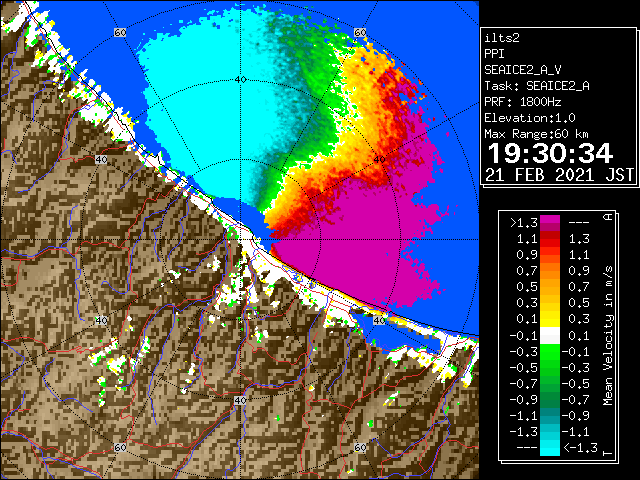Click the '>1.3' legend label
The height and width of the screenshot is (480, 640).
pos(524,223)
